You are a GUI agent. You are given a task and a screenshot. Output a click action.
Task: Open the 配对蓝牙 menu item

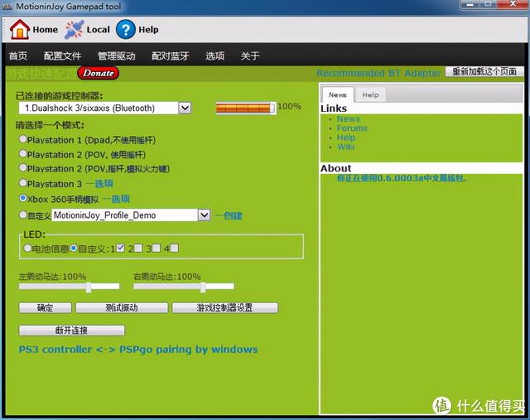[x=170, y=56]
